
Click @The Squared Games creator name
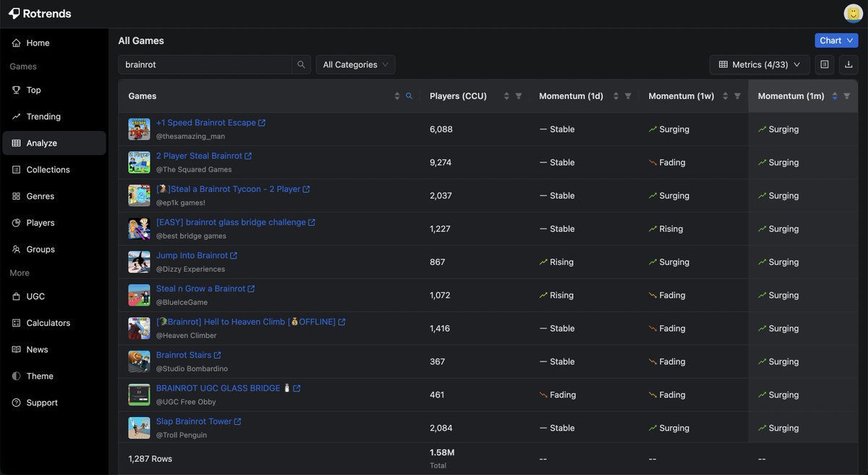(194, 169)
